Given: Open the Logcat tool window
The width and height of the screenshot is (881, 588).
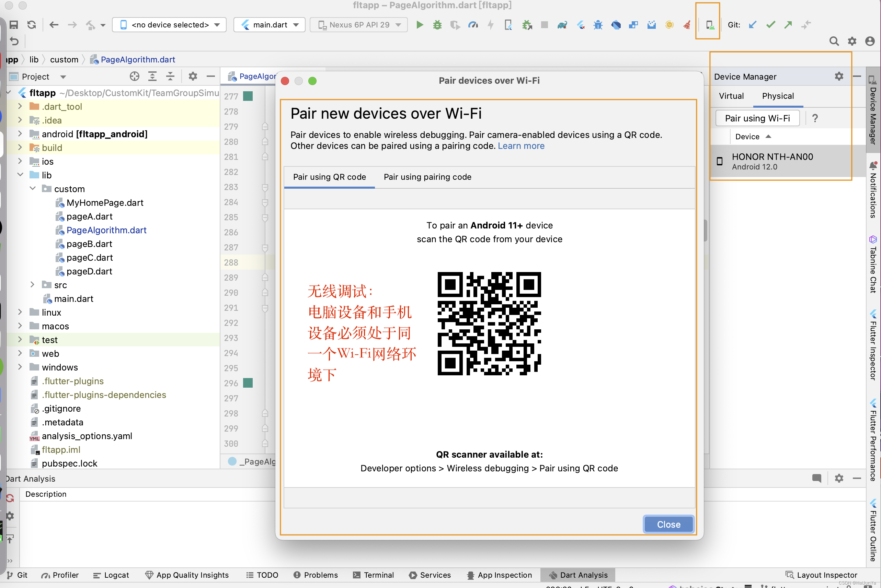Looking at the screenshot, I should coord(111,575).
